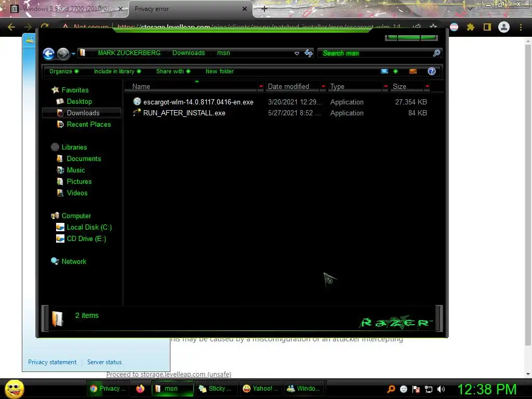Switch to Sticky notes taskbar button

(216, 389)
